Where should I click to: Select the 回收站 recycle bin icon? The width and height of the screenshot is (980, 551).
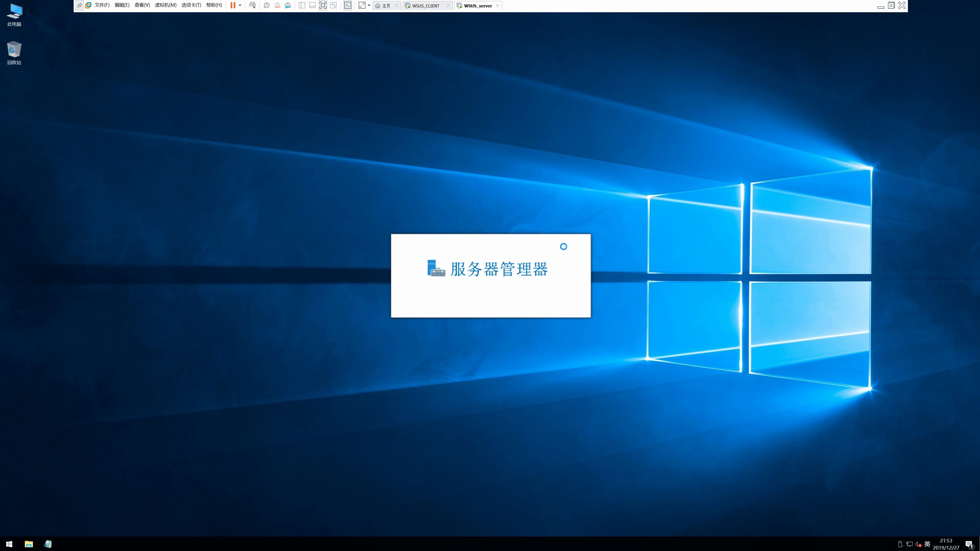click(x=15, y=53)
